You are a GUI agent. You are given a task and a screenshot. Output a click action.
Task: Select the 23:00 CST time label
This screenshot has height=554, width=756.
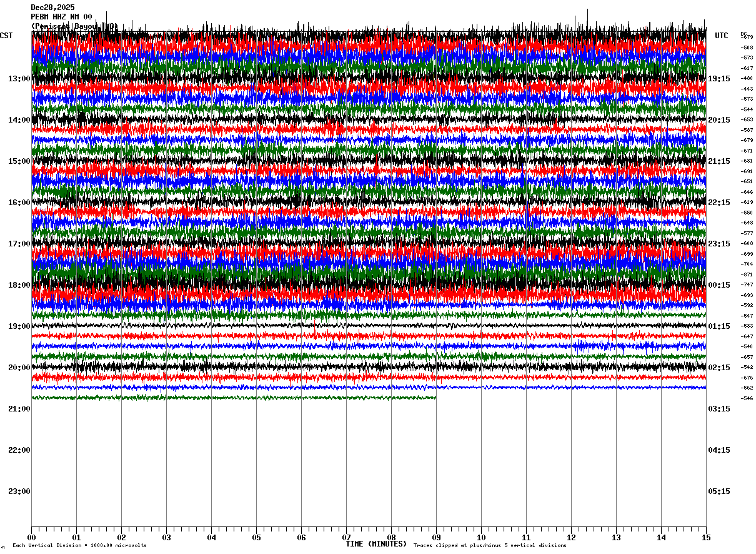(19, 491)
